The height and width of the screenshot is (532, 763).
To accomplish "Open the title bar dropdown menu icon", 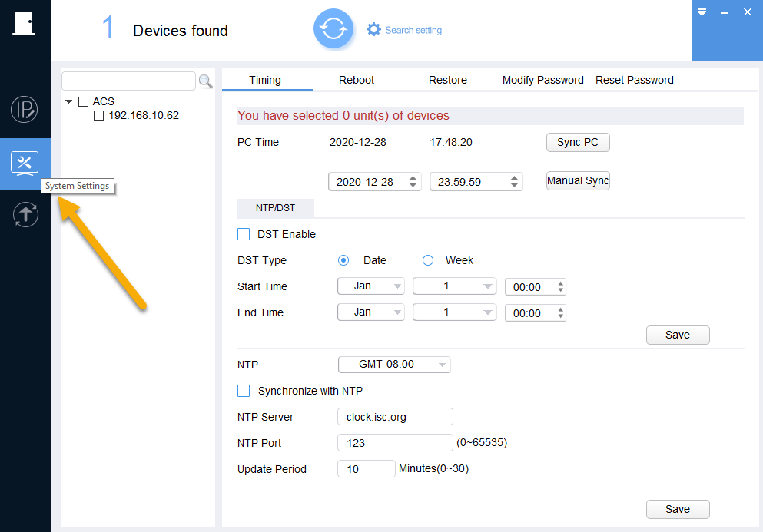I will coord(702,12).
